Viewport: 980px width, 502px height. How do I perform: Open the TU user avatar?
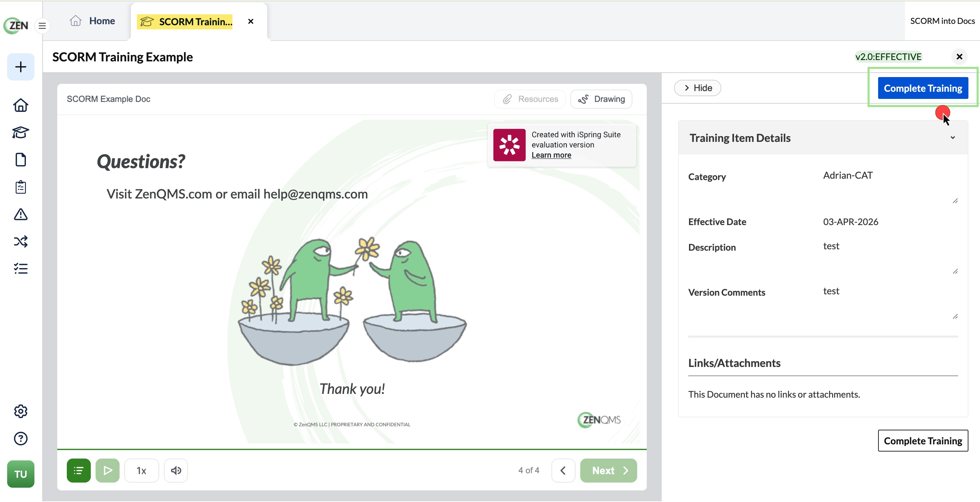point(20,474)
